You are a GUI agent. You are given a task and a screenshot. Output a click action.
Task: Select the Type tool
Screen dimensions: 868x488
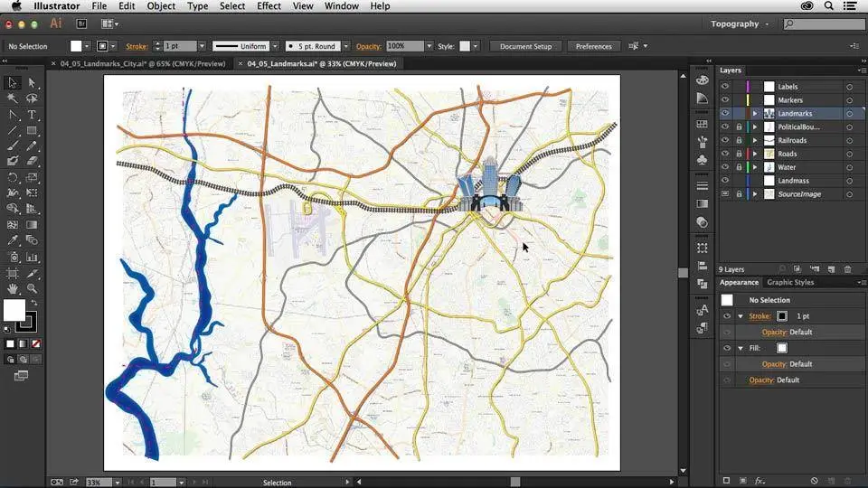pyautogui.click(x=32, y=115)
